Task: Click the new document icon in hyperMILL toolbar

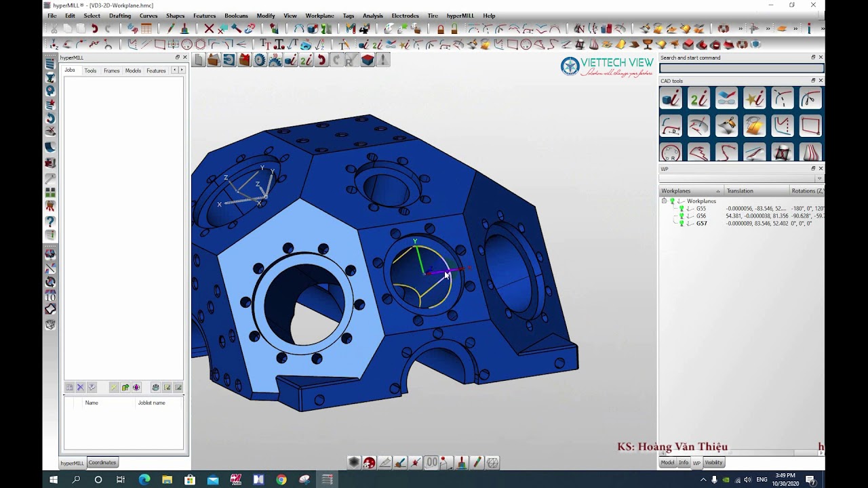Action: tap(199, 60)
